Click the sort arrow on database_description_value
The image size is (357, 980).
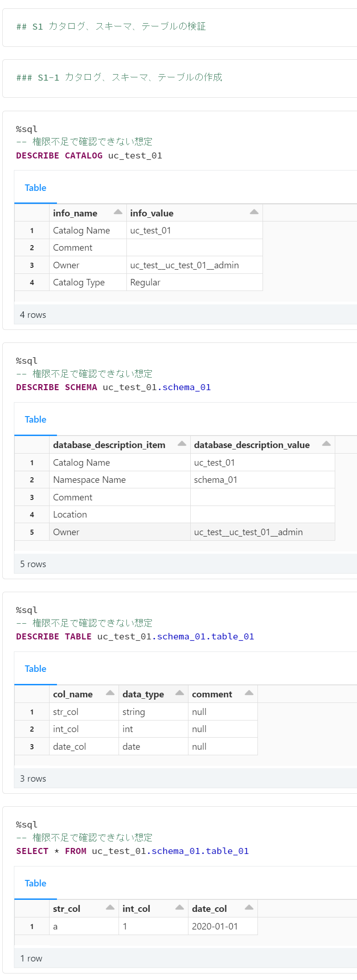(326, 444)
